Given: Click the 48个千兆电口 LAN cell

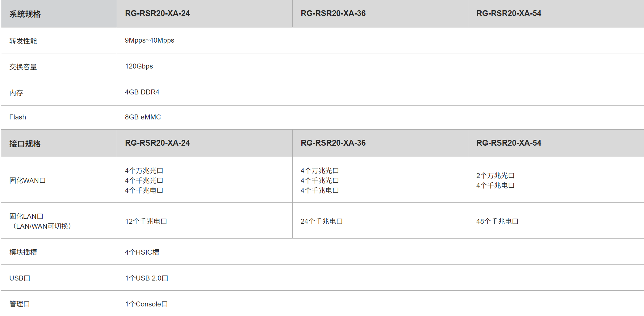Looking at the screenshot, I should coord(497,221).
